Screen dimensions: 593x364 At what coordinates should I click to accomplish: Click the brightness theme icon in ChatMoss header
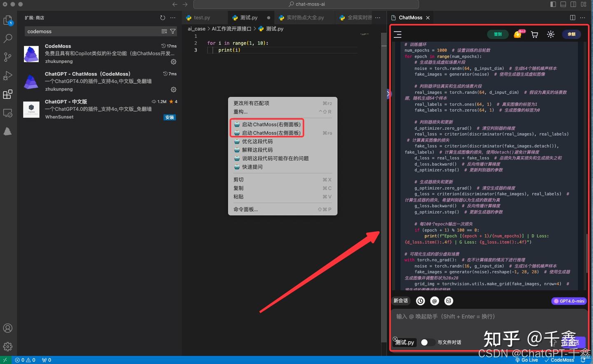[551, 35]
